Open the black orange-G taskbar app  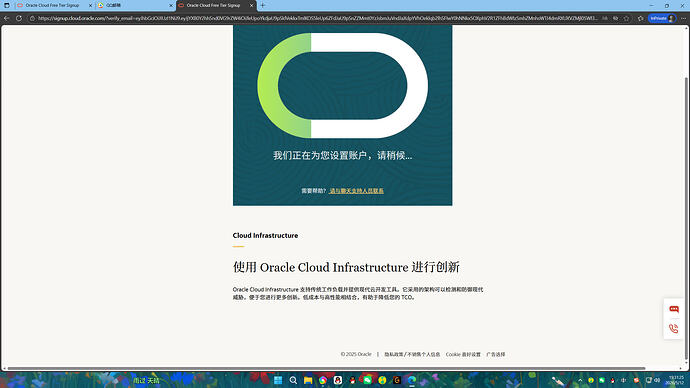point(397,380)
